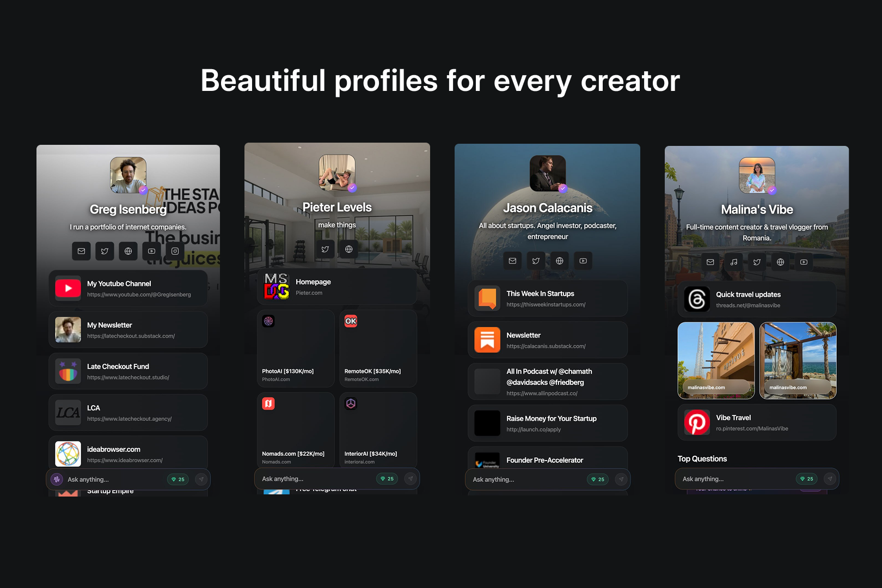Open the InteriorAI [$34K/mo] tile
Viewport: 882px width, 588px height.
pos(378,430)
